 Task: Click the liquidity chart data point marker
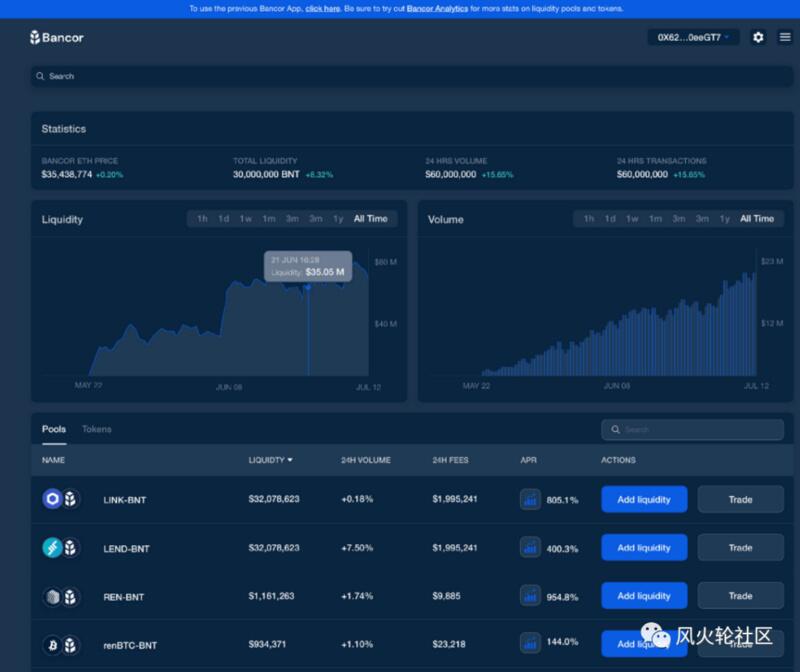308,287
